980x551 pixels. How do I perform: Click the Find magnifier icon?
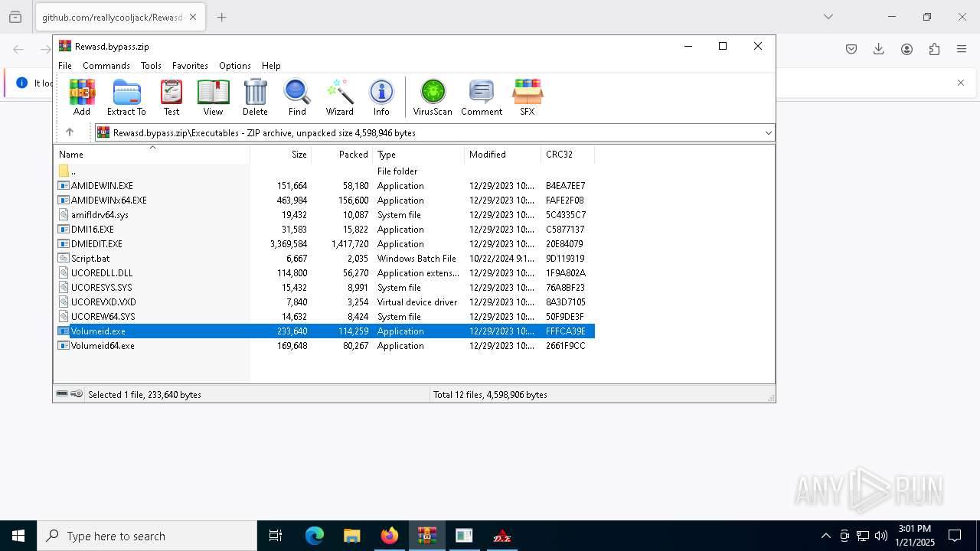[297, 96]
